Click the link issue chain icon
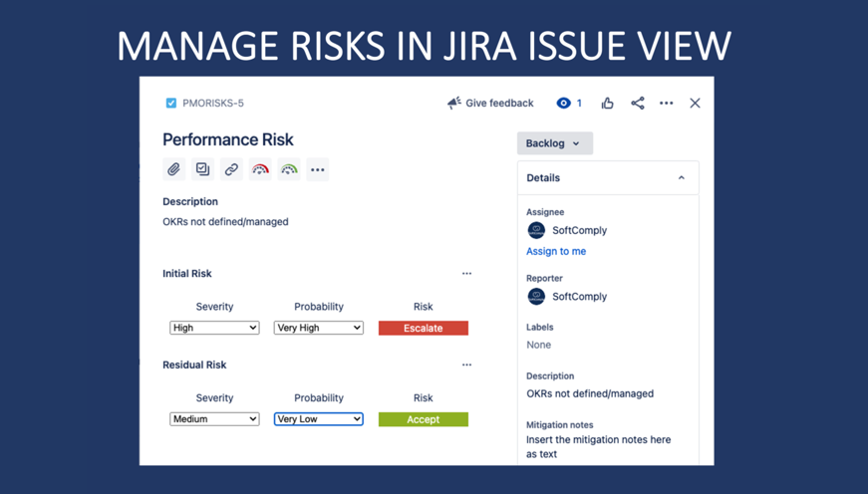This screenshot has width=868, height=494. point(231,169)
